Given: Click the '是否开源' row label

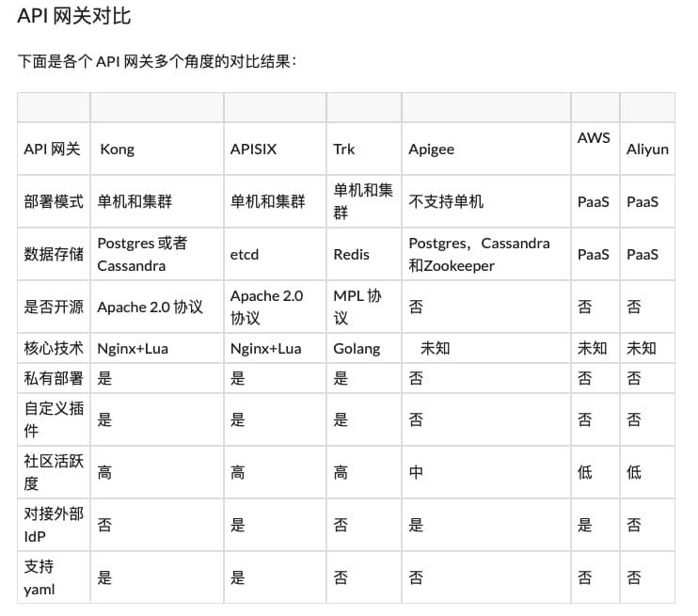Looking at the screenshot, I should 54,307.
